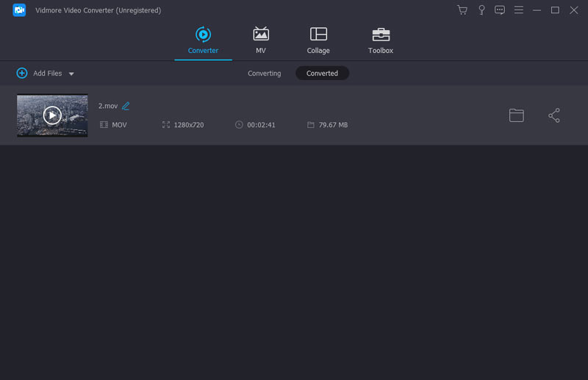Rename 2.mov with the pencil icon
Image resolution: width=588 pixels, height=380 pixels.
tap(126, 106)
